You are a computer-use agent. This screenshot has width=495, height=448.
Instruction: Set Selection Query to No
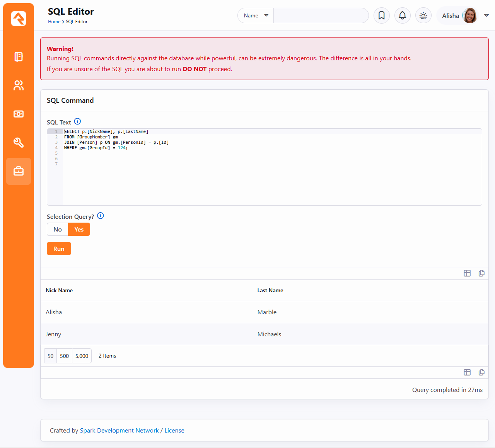58,230
